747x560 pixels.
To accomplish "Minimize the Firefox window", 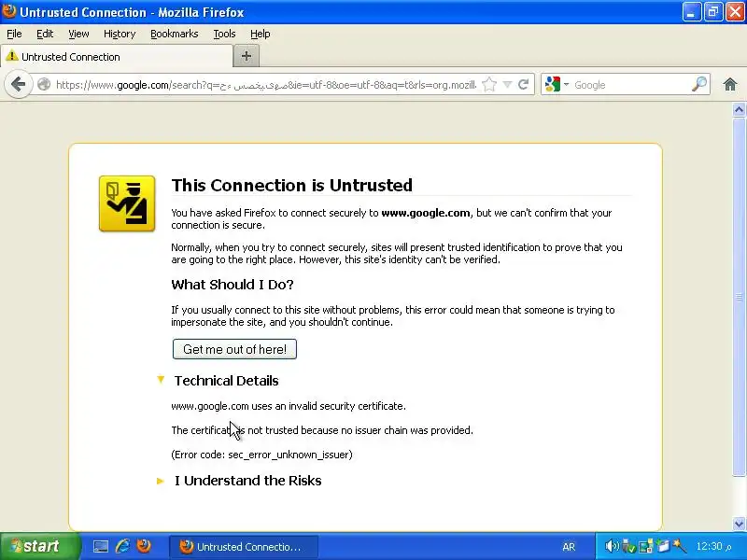I will click(x=691, y=12).
